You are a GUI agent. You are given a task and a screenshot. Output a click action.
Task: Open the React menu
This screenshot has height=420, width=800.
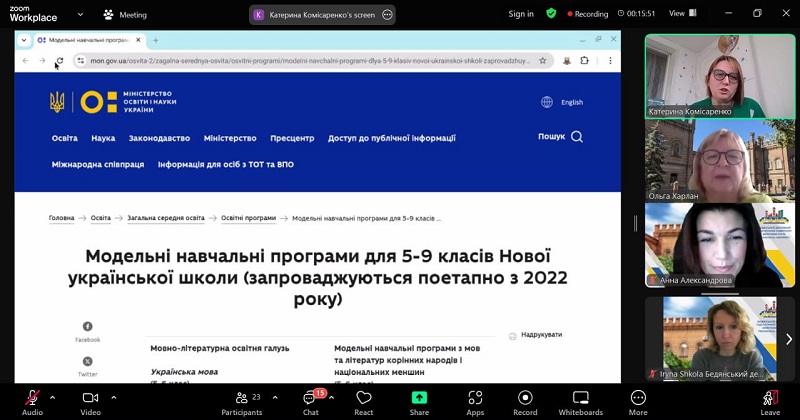tap(364, 403)
